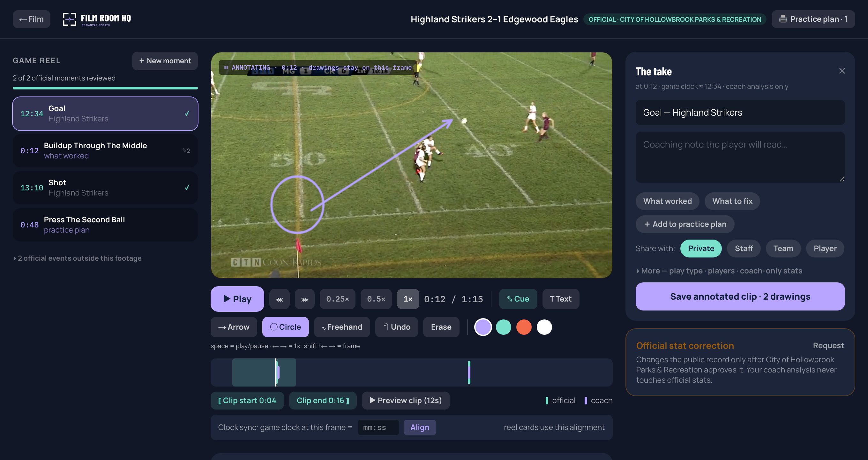Screen dimensions: 868x460
Task: Pick the orange-red drawing color
Action: (524, 327)
